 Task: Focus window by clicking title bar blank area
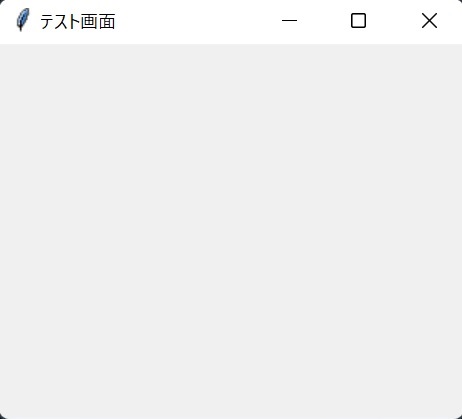pyautogui.click(x=185, y=21)
